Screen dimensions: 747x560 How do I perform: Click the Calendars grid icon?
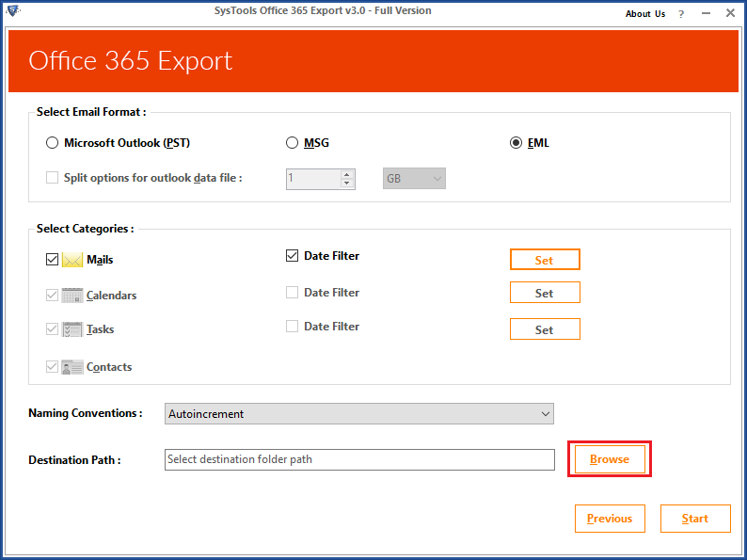(x=72, y=296)
